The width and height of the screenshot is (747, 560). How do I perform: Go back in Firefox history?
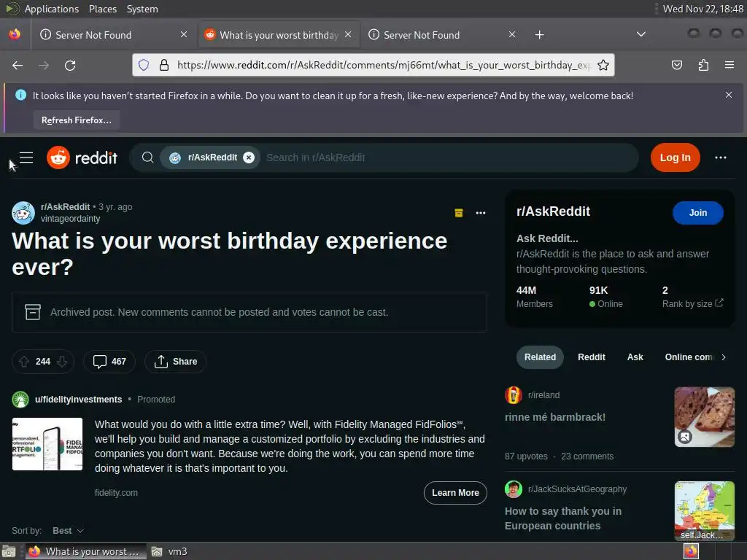click(x=18, y=65)
